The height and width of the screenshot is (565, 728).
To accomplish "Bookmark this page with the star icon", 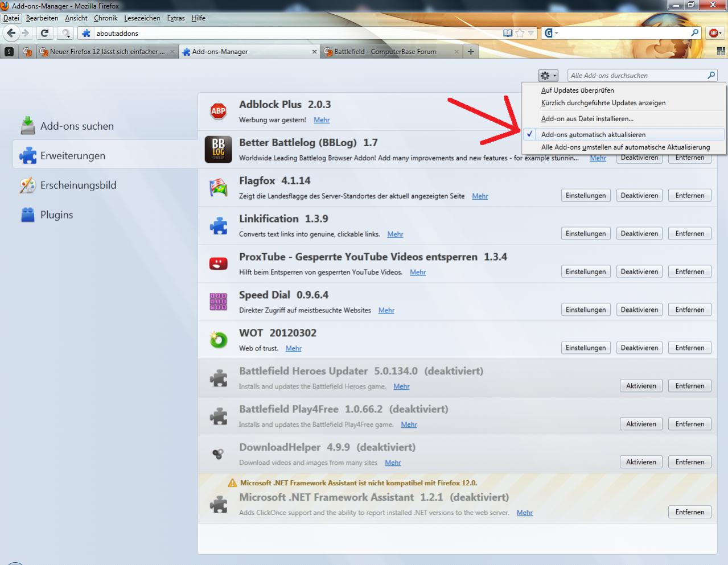I will coord(519,33).
